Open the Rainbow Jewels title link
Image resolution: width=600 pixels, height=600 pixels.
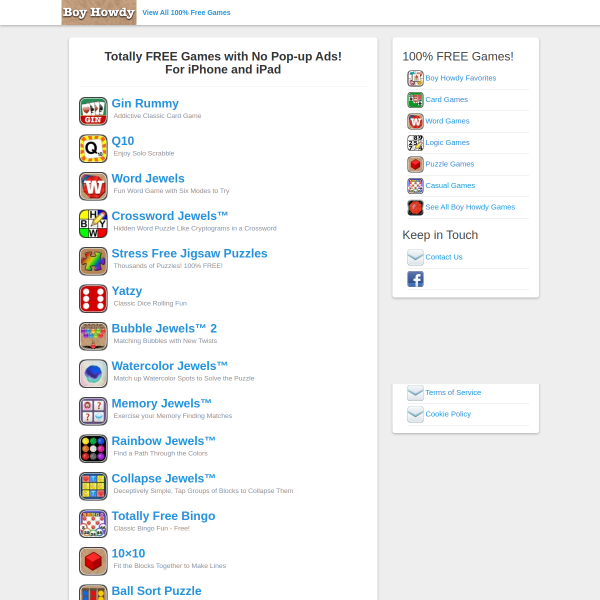163,441
